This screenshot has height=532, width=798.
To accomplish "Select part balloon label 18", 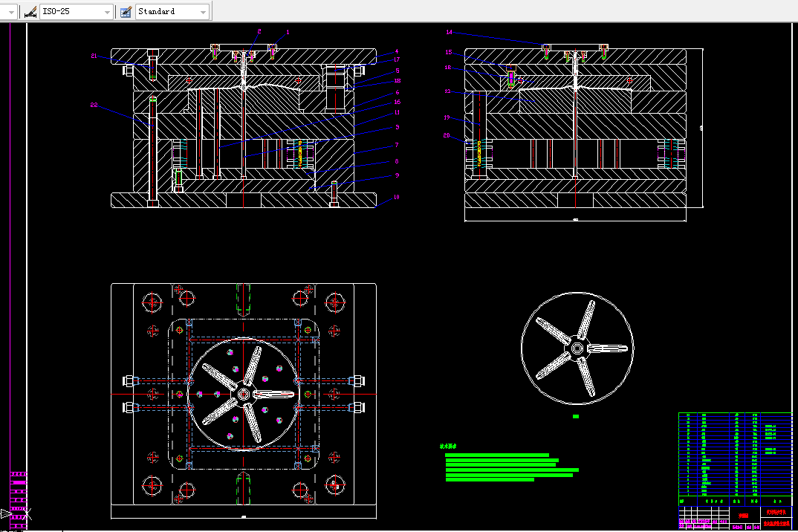I will (398, 80).
